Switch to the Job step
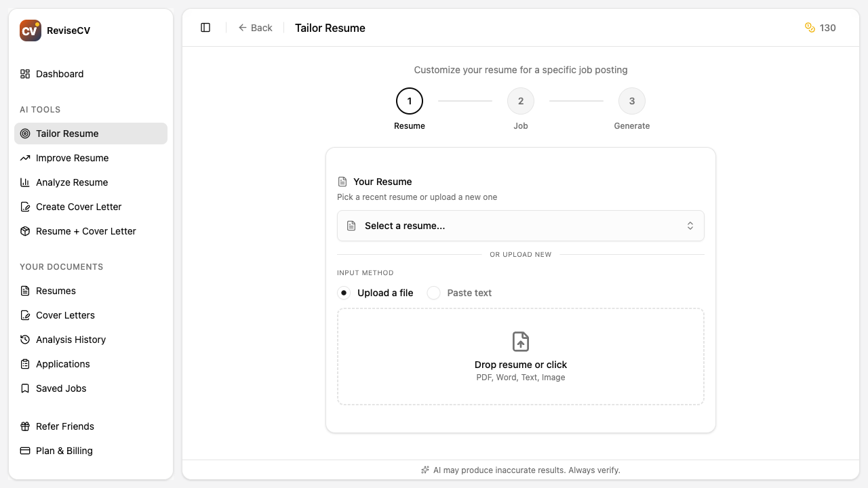The image size is (868, 488). pos(521,100)
